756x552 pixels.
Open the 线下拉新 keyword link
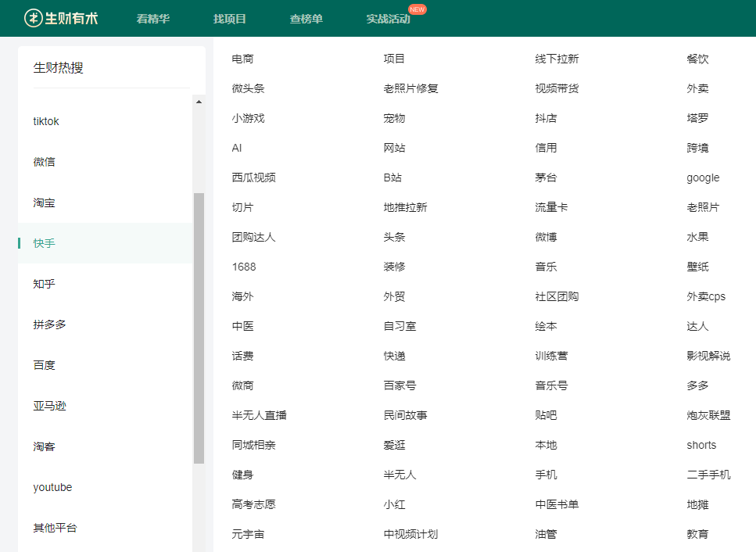coord(557,59)
